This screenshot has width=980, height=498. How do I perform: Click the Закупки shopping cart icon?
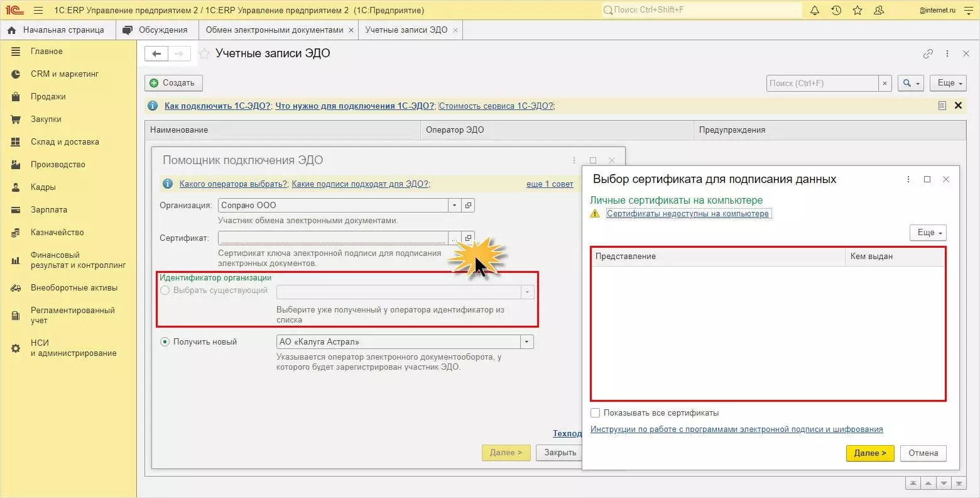point(16,119)
